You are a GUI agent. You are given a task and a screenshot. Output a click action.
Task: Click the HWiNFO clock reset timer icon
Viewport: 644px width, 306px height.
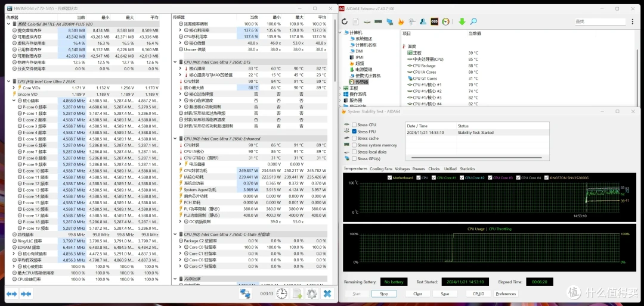tap(281, 293)
